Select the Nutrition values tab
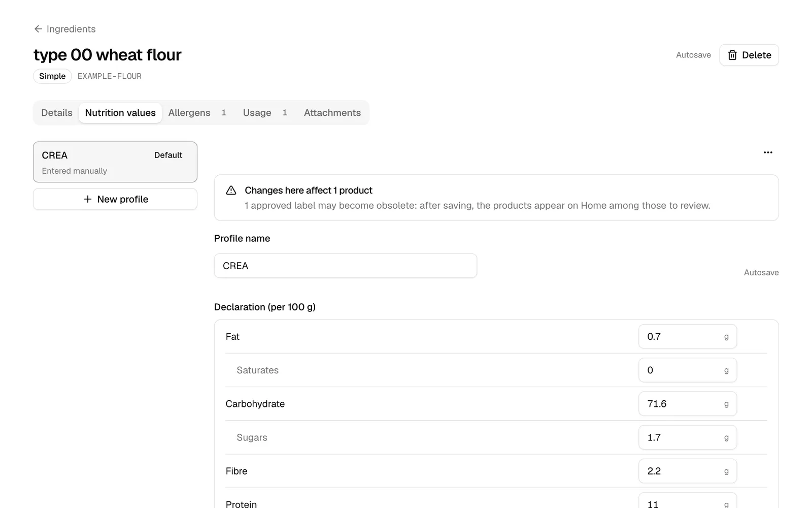812x508 pixels. click(120, 113)
